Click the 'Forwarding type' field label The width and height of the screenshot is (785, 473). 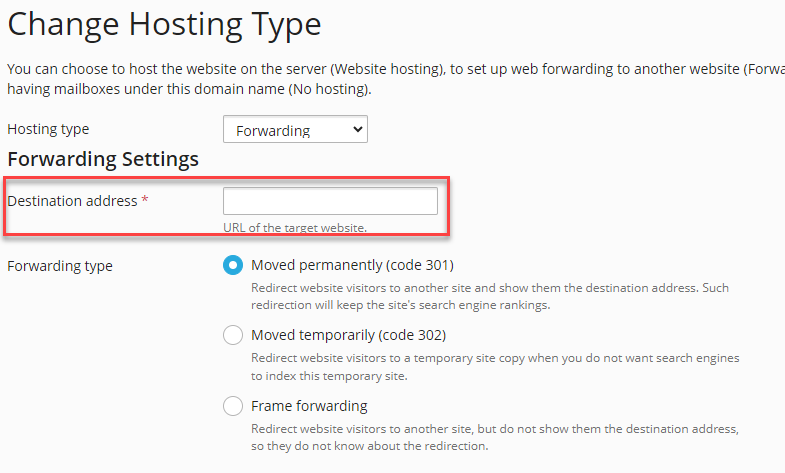click(60, 266)
